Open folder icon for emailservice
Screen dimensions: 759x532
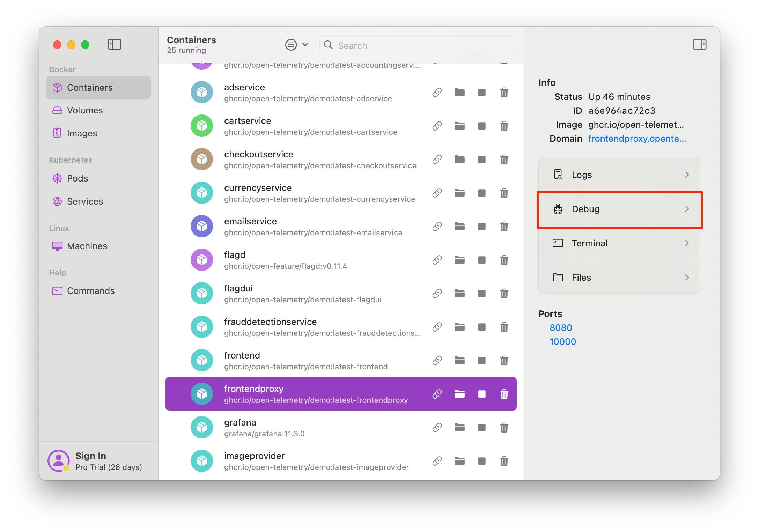click(x=459, y=227)
